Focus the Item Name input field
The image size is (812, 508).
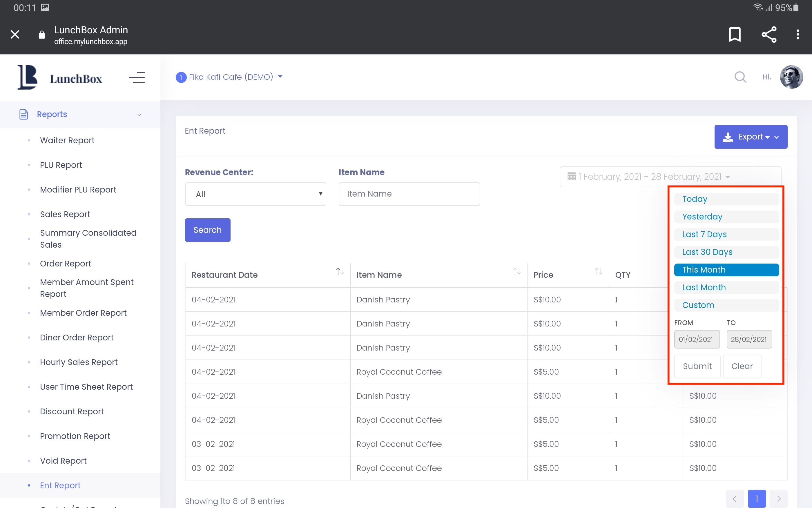(409, 194)
